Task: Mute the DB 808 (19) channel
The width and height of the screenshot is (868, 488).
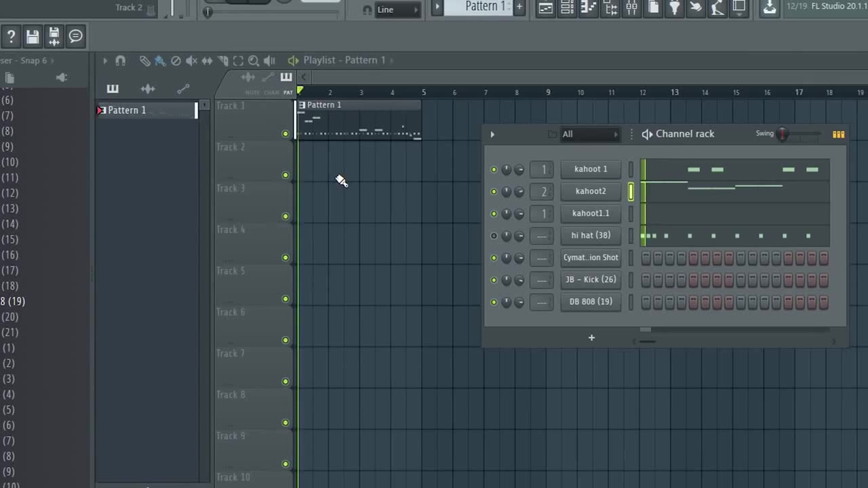Action: pyautogui.click(x=494, y=302)
